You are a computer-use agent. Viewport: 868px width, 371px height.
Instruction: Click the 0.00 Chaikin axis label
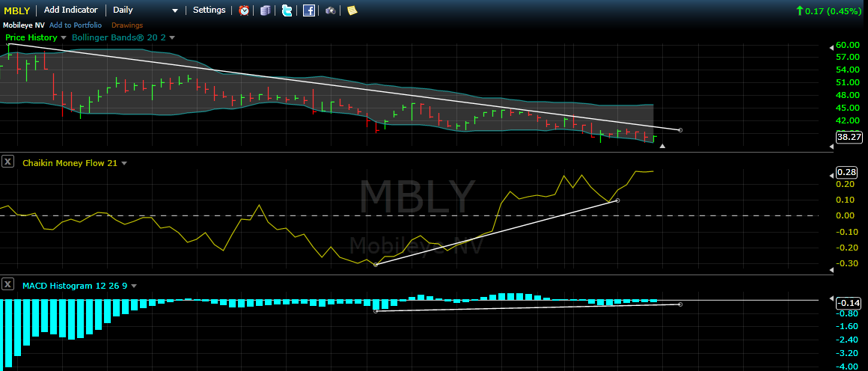(x=846, y=215)
